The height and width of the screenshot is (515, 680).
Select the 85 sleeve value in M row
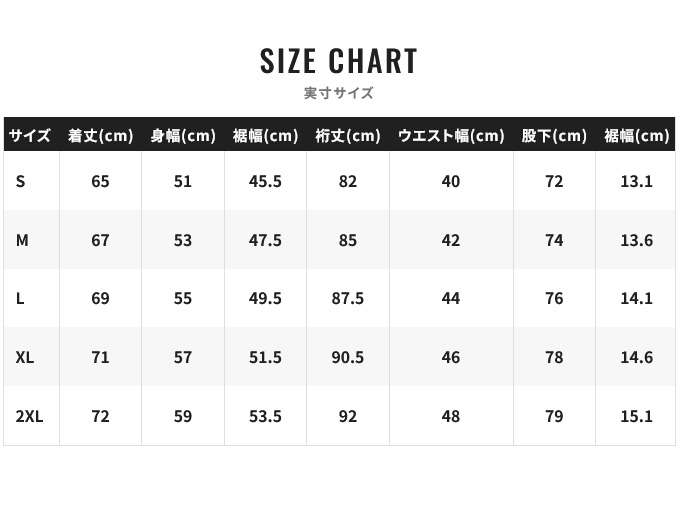347,240
